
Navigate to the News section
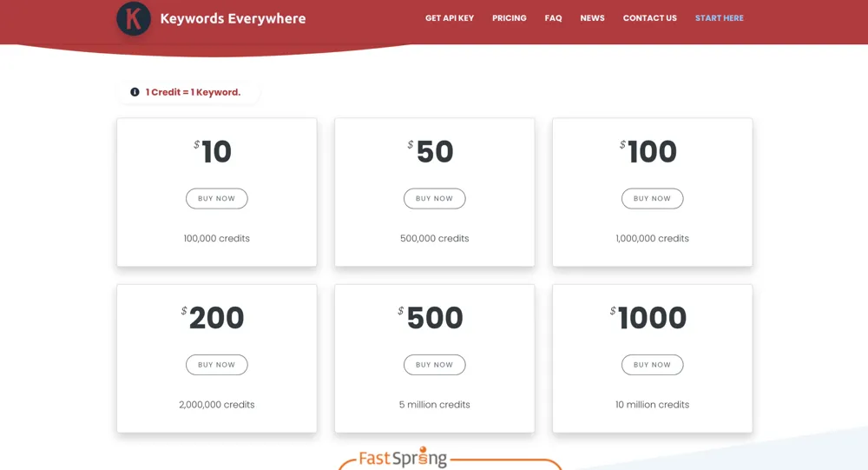[592, 18]
